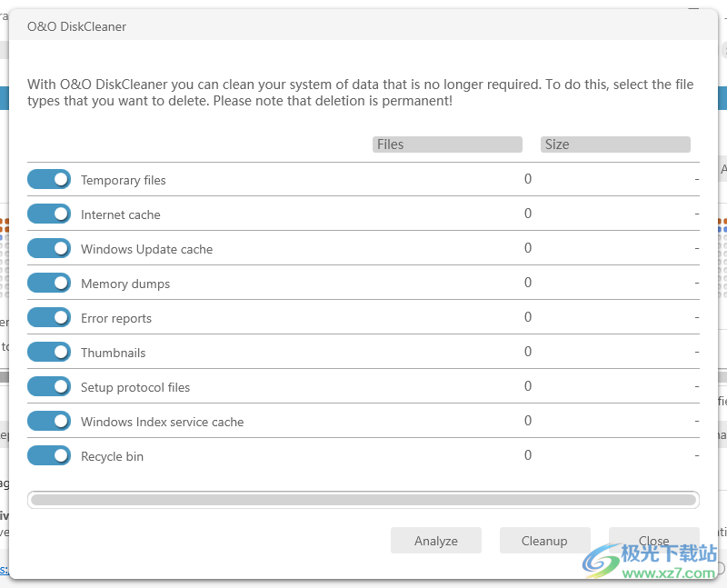Select the 'Memory dumps' label
Screen dimensions: 727x588
coord(125,284)
